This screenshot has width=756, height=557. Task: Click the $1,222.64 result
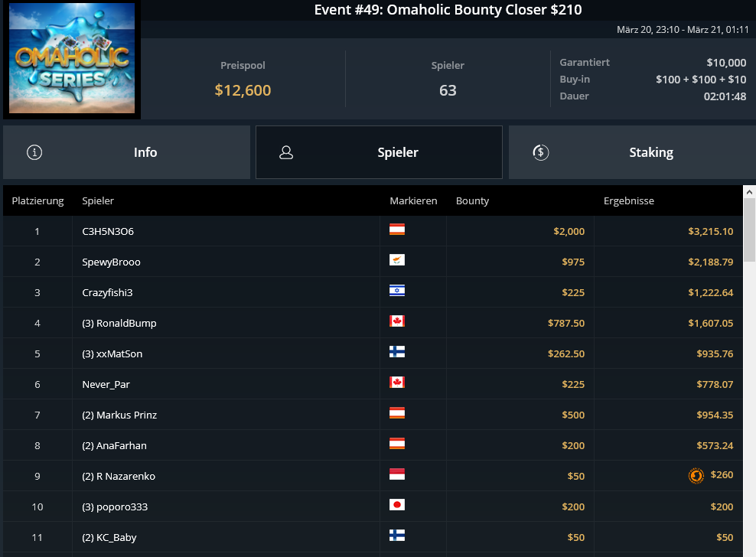click(x=711, y=293)
